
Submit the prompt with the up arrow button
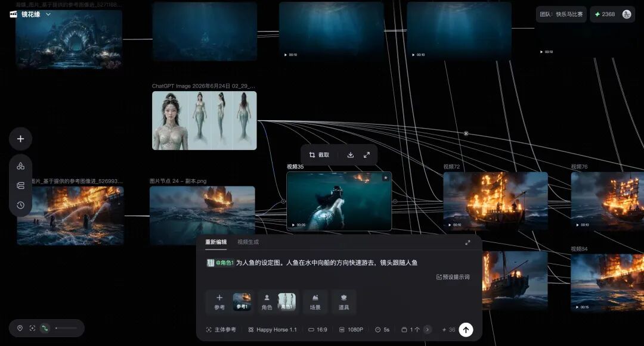[x=466, y=329]
